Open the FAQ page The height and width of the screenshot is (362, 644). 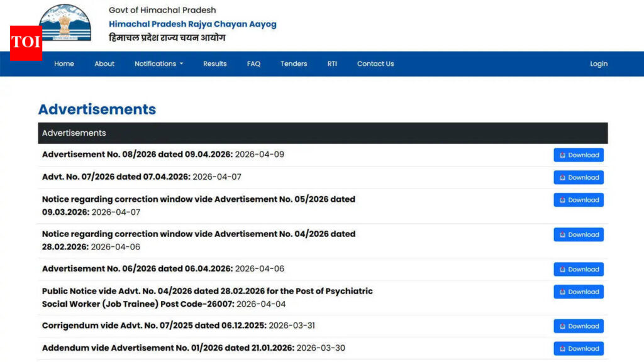(253, 63)
